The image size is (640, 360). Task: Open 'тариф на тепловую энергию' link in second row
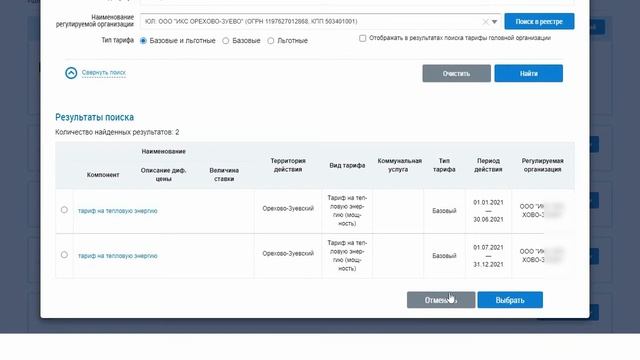point(118,256)
